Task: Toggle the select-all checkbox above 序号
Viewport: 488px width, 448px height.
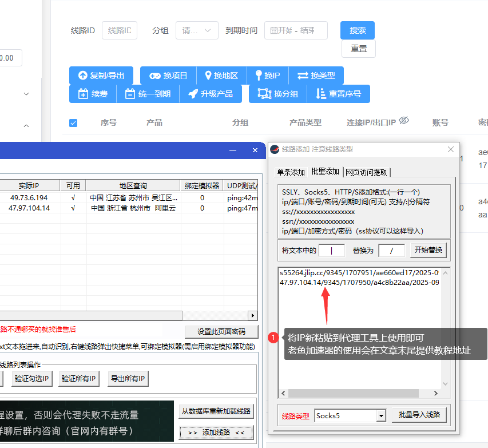Action: [73, 122]
